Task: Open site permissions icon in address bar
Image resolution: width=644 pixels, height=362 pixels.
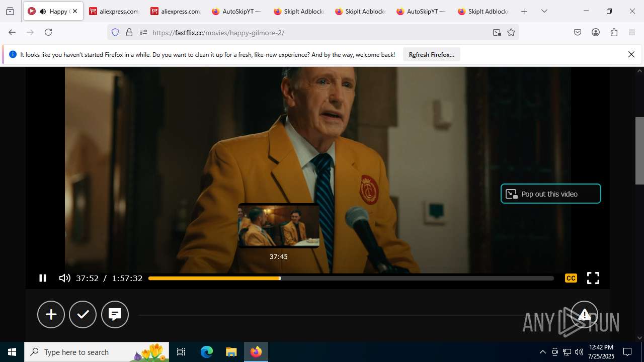Action: [x=143, y=32]
